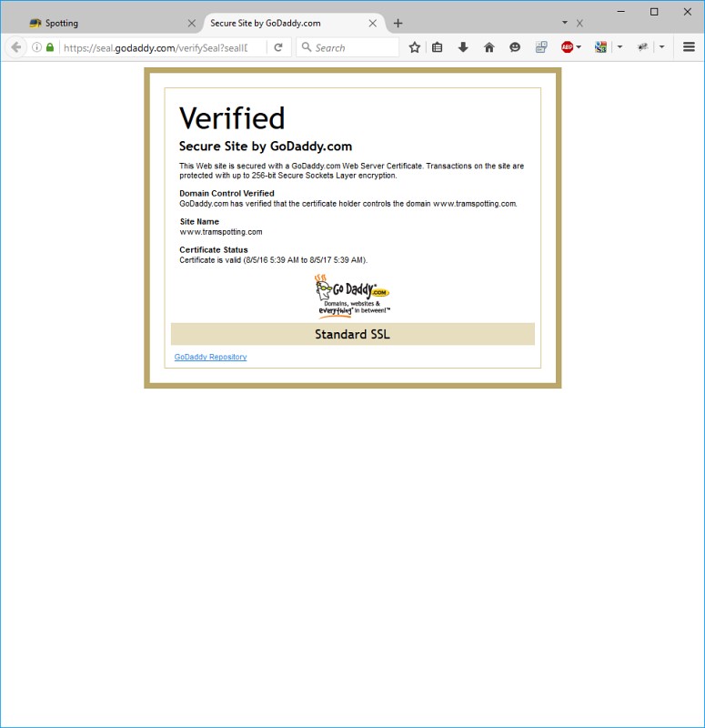Click the 'Domain Control Verified' label
Image resolution: width=705 pixels, height=728 pixels.
[227, 193]
